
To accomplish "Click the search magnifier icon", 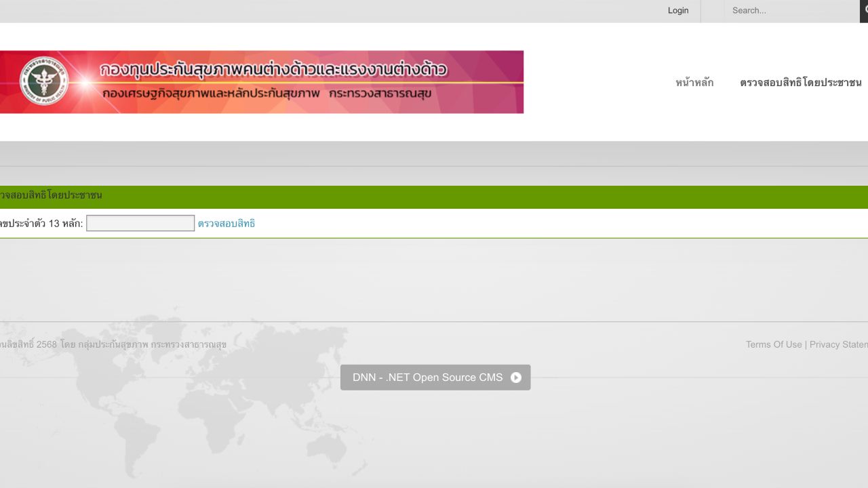I will point(865,10).
